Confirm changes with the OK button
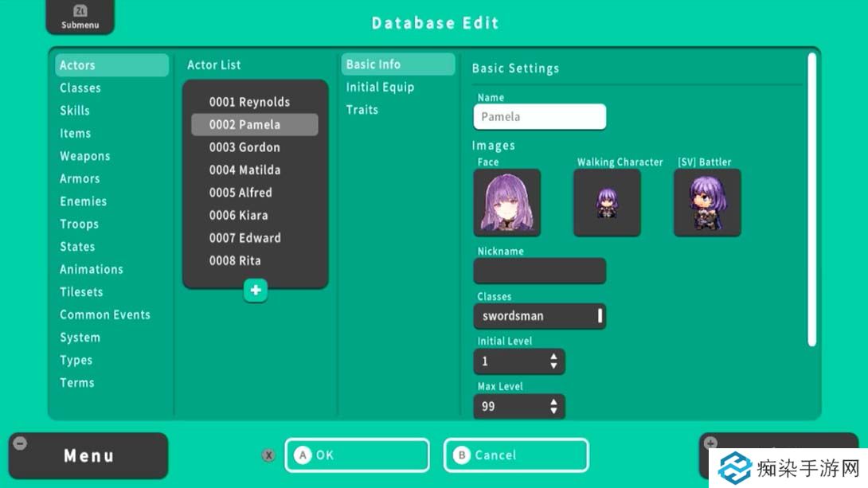 357,455
